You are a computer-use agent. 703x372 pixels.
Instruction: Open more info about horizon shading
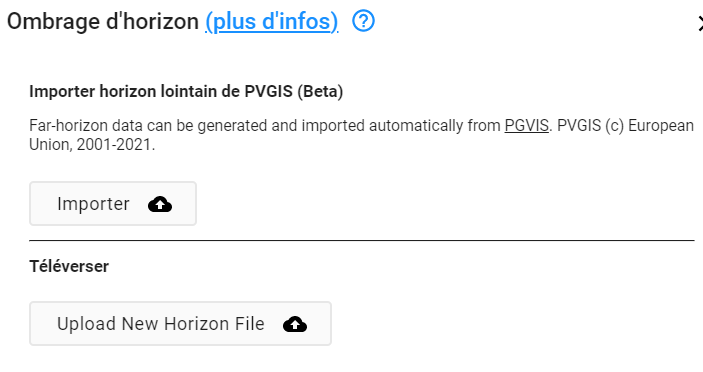coord(272,22)
